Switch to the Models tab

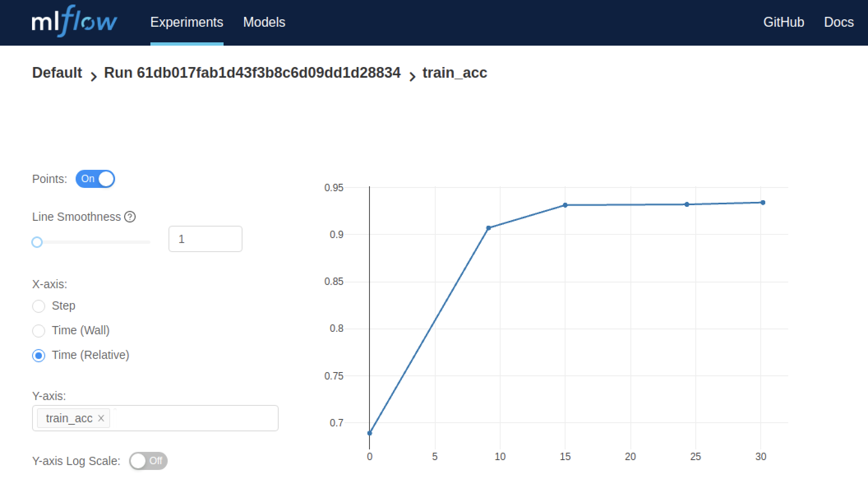pyautogui.click(x=264, y=22)
